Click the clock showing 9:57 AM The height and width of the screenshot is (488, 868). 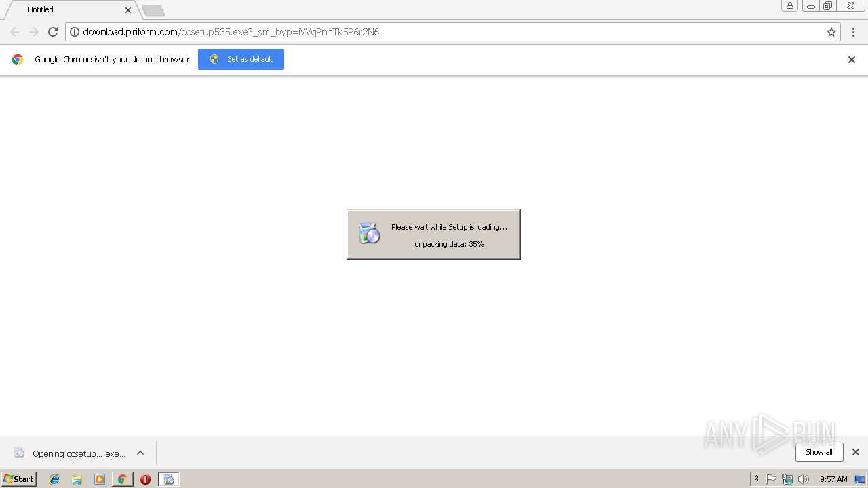(x=833, y=479)
